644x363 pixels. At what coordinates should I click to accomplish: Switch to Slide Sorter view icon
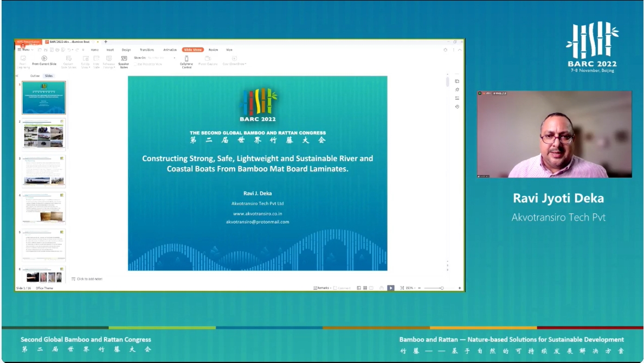click(x=365, y=288)
